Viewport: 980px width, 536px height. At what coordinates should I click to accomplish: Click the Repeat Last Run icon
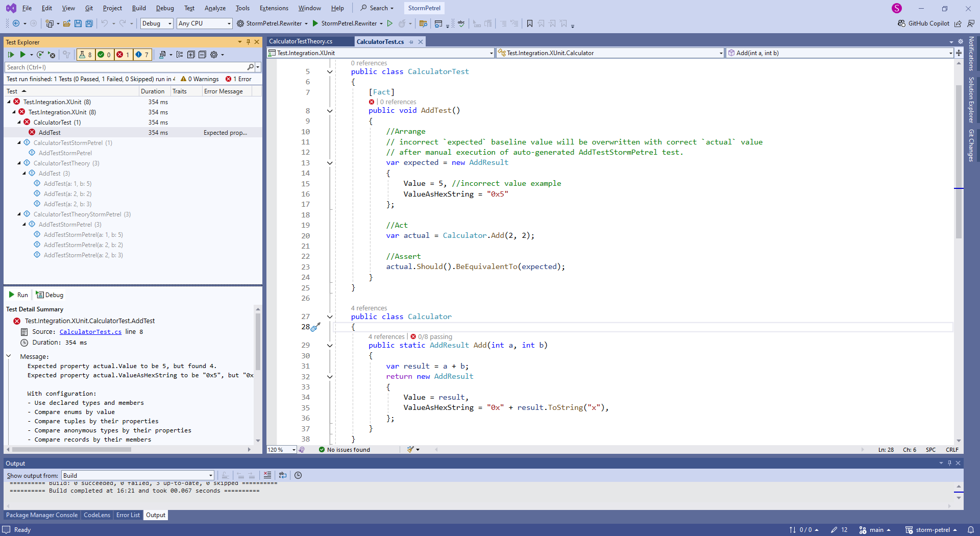(40, 55)
